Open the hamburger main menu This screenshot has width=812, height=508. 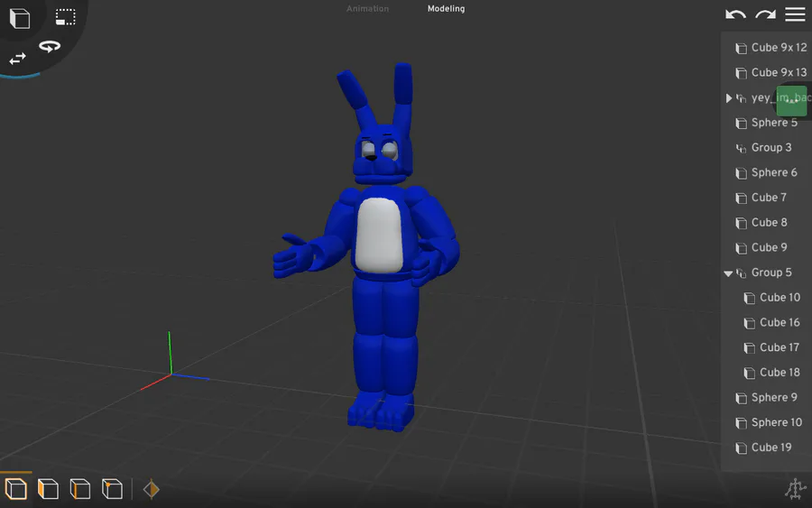coord(795,14)
